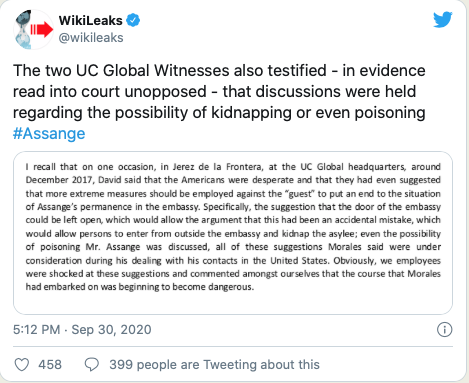Open replies via speech bubble icon
This screenshot has width=469, height=383.
[92, 365]
